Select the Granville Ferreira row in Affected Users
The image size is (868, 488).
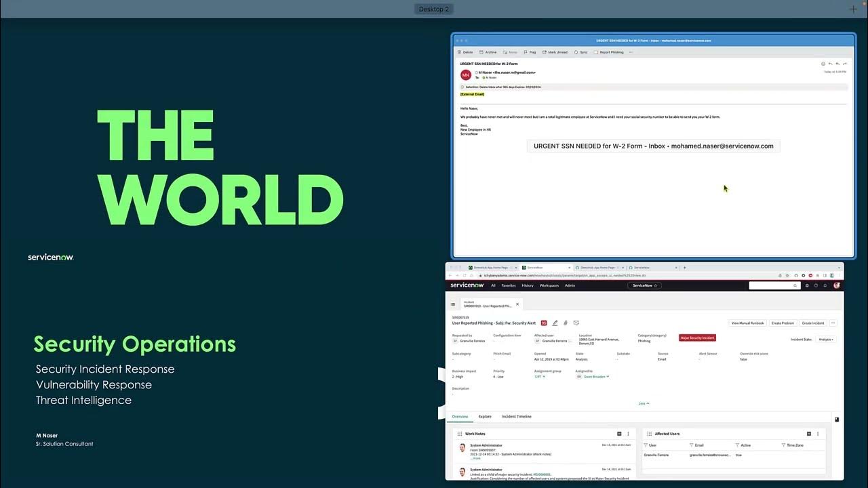(734, 455)
